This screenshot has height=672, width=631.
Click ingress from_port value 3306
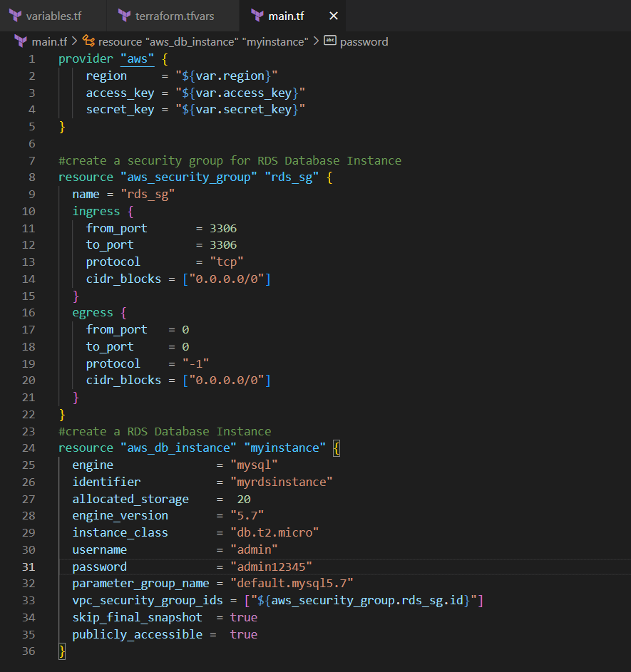223,229
